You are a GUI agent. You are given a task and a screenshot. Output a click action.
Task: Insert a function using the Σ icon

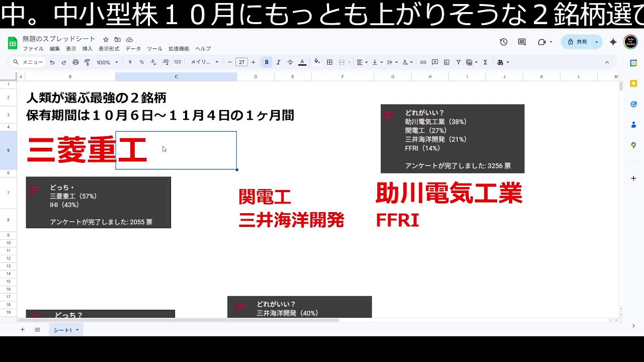(x=485, y=62)
